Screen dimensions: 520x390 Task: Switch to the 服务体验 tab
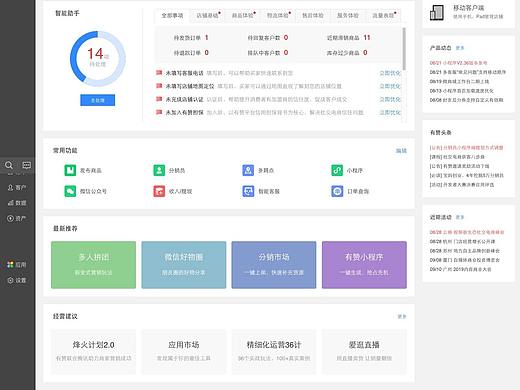click(348, 15)
